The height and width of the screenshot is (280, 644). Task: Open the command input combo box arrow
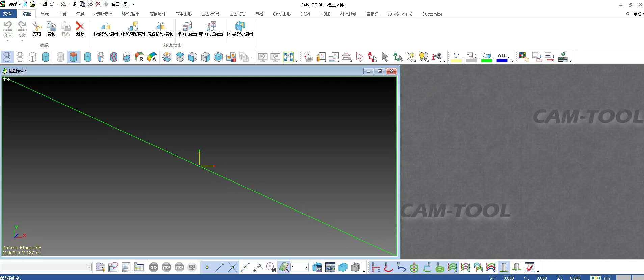89,267
